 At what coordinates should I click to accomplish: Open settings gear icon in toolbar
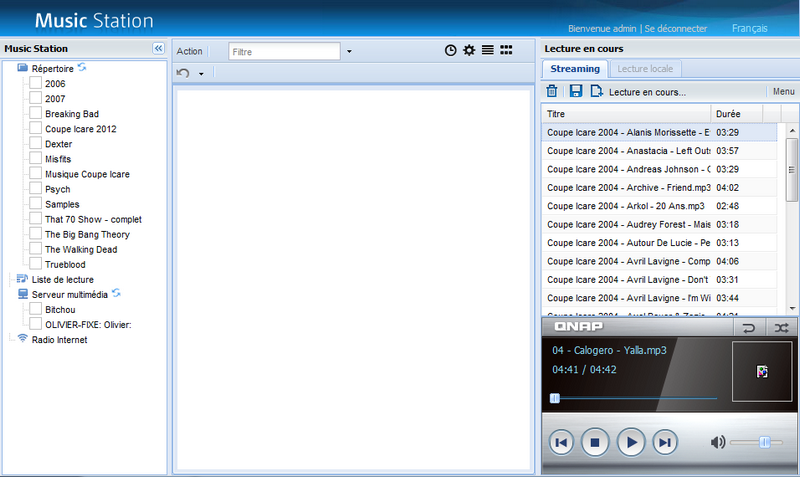coord(469,50)
